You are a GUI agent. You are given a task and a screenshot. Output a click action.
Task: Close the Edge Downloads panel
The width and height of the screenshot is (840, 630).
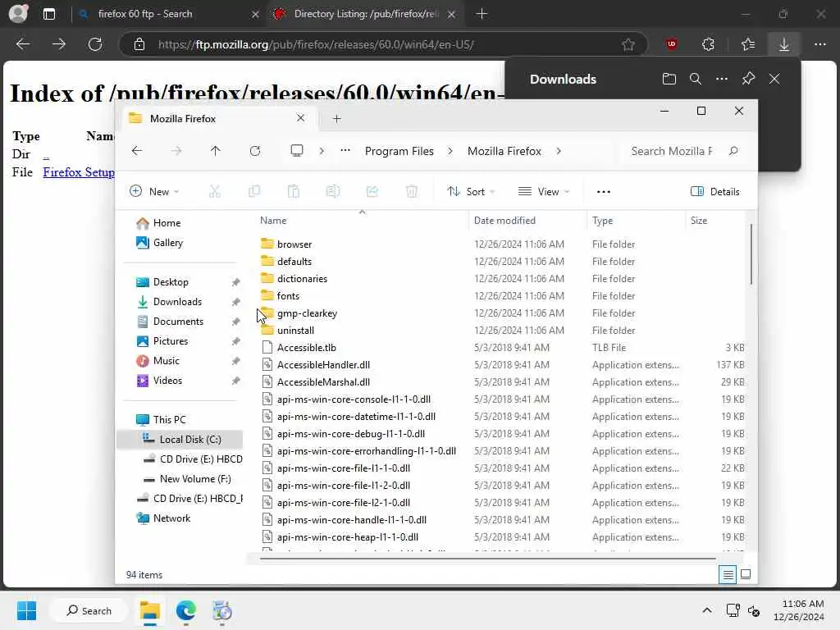click(x=774, y=80)
